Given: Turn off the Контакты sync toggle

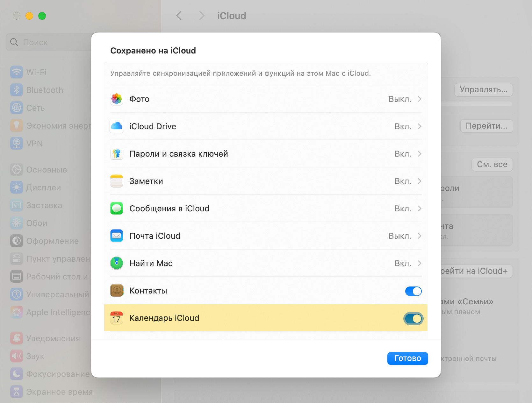Looking at the screenshot, I should [413, 291].
